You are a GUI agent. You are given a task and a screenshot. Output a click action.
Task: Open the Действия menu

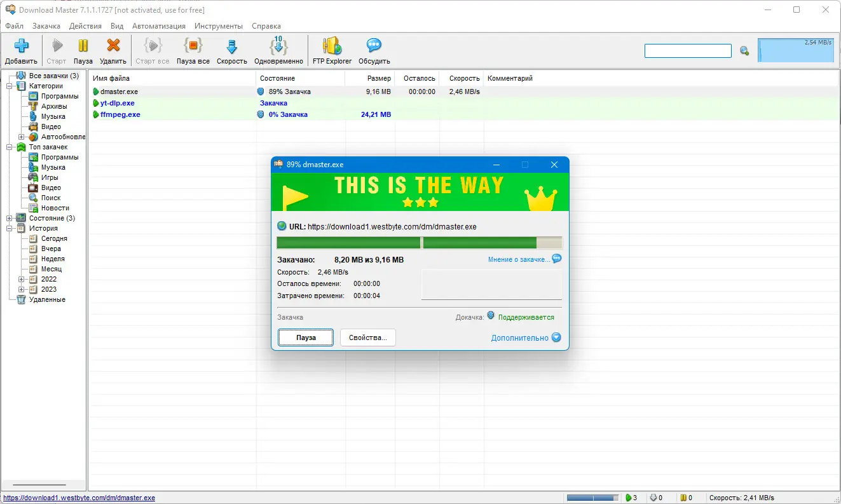(85, 26)
